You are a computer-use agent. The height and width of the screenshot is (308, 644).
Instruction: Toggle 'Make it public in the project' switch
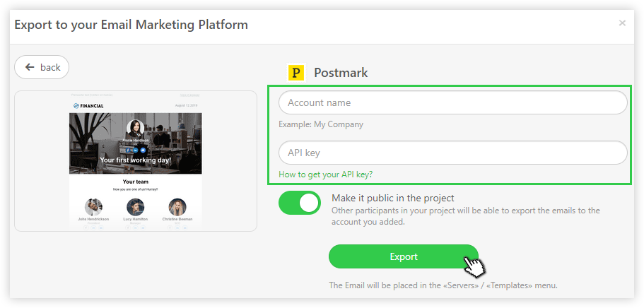pos(300,203)
